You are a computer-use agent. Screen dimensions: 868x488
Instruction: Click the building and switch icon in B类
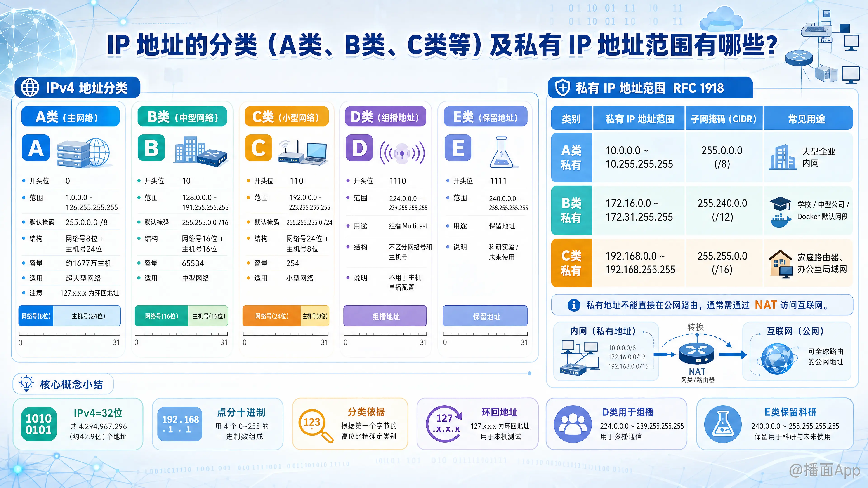point(201,152)
